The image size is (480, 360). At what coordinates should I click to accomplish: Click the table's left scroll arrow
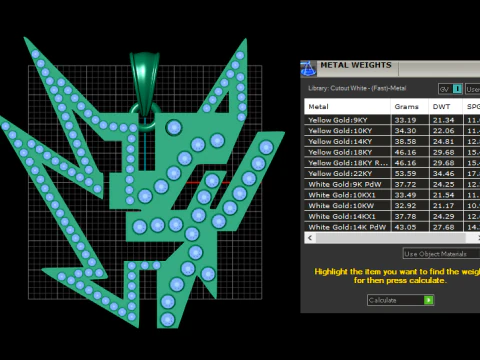pos(310,238)
